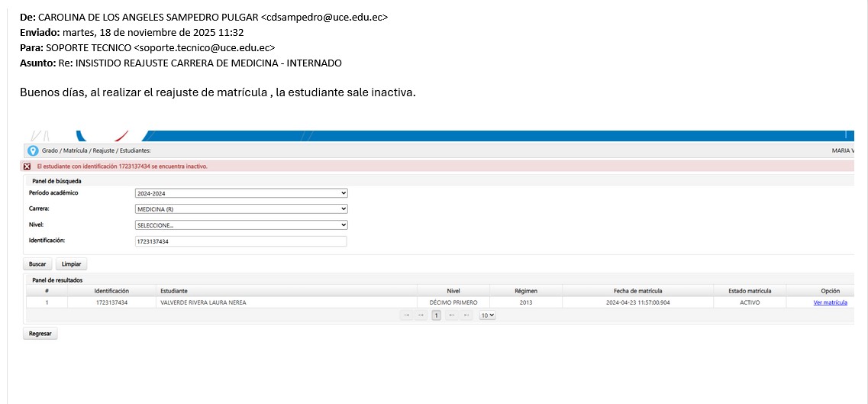868x404 pixels.
Task: Open the Período académico dropdown
Action: (240, 193)
